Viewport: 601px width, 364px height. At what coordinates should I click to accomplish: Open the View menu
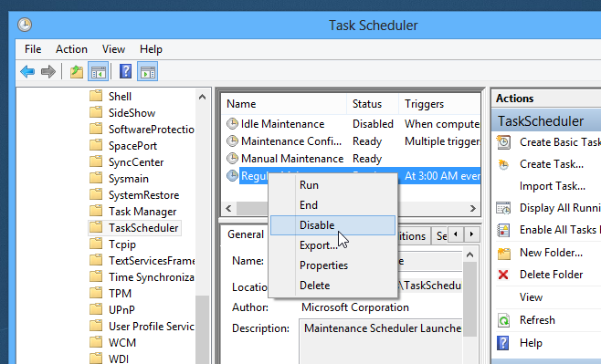coord(113,49)
